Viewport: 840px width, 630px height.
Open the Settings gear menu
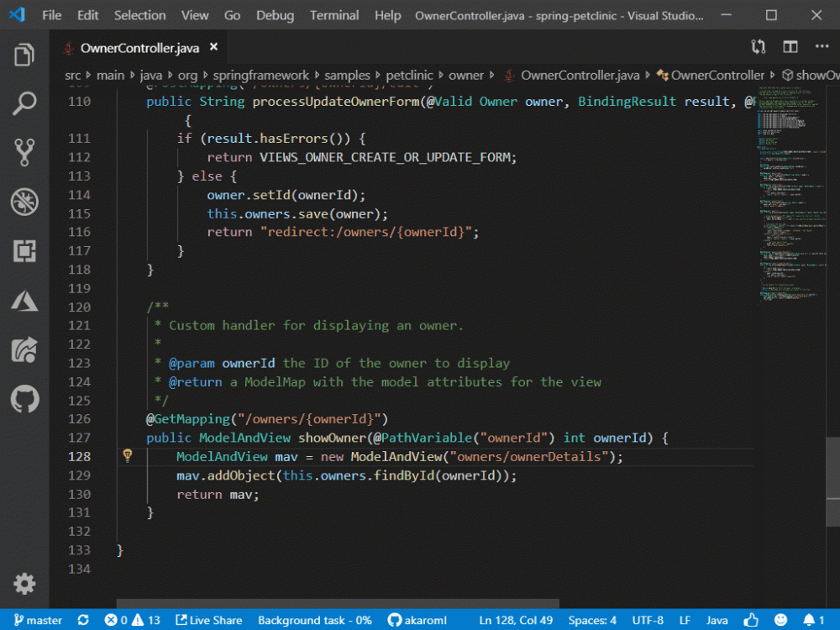(x=23, y=584)
